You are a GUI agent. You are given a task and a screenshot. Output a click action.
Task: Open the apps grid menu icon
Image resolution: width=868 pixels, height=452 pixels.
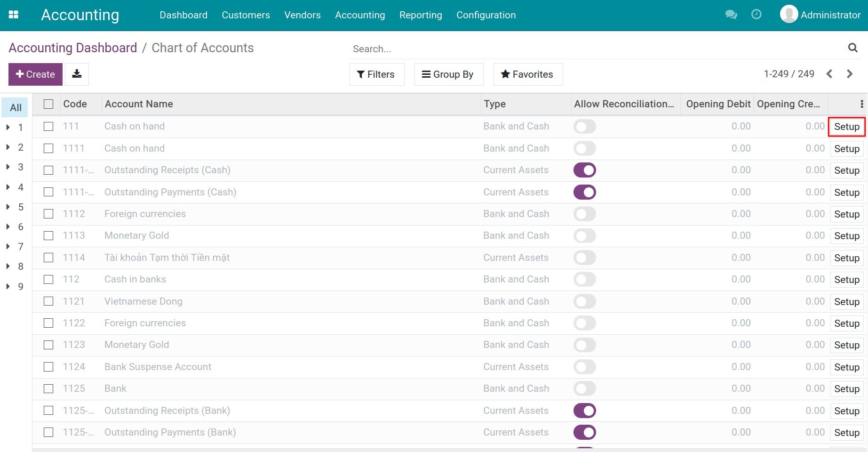14,15
